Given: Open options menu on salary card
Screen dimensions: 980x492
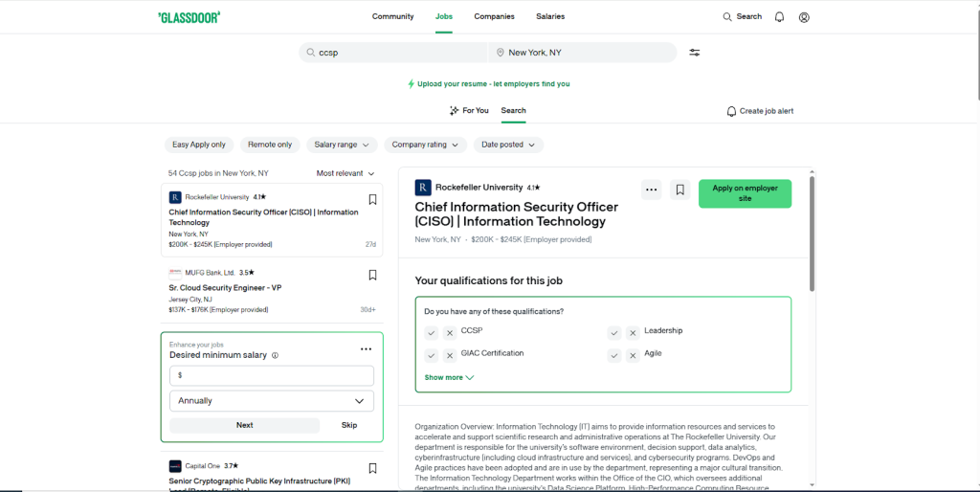Looking at the screenshot, I should coord(367,348).
